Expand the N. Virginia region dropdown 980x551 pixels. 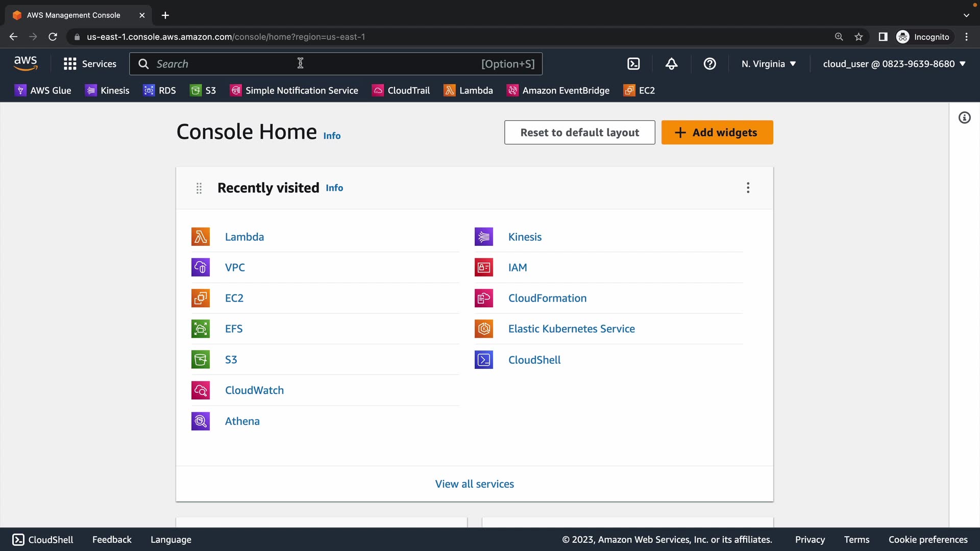[769, 64]
